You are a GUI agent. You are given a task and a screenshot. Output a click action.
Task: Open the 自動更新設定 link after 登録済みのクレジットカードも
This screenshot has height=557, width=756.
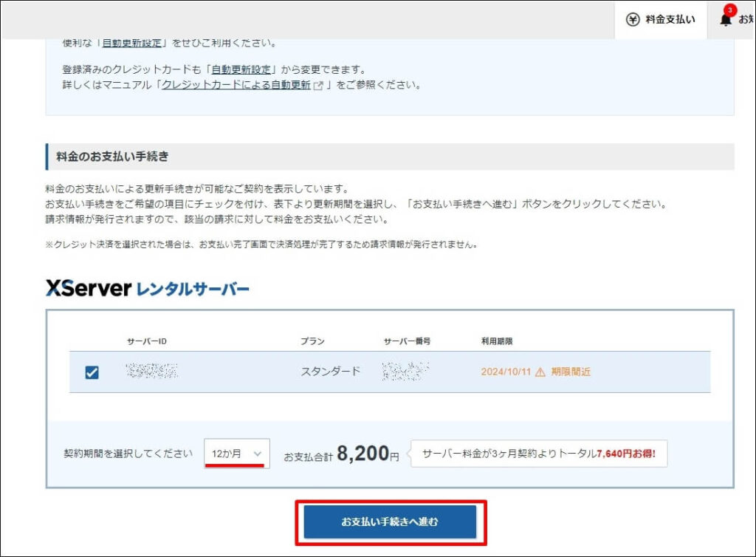tap(241, 69)
